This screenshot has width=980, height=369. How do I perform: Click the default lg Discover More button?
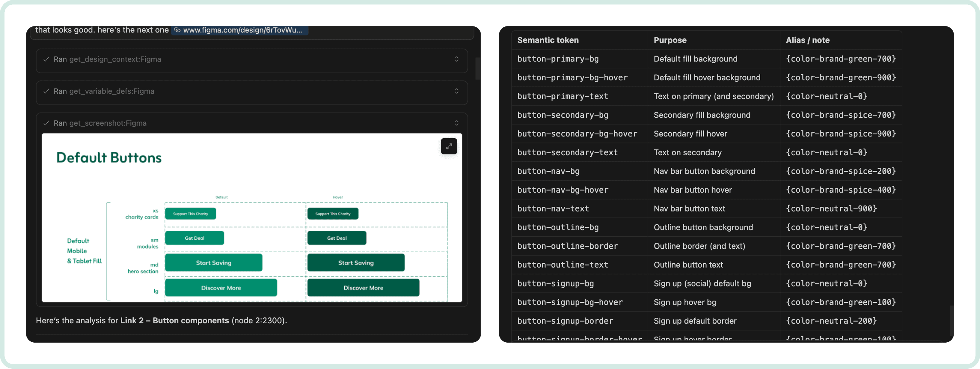click(221, 288)
